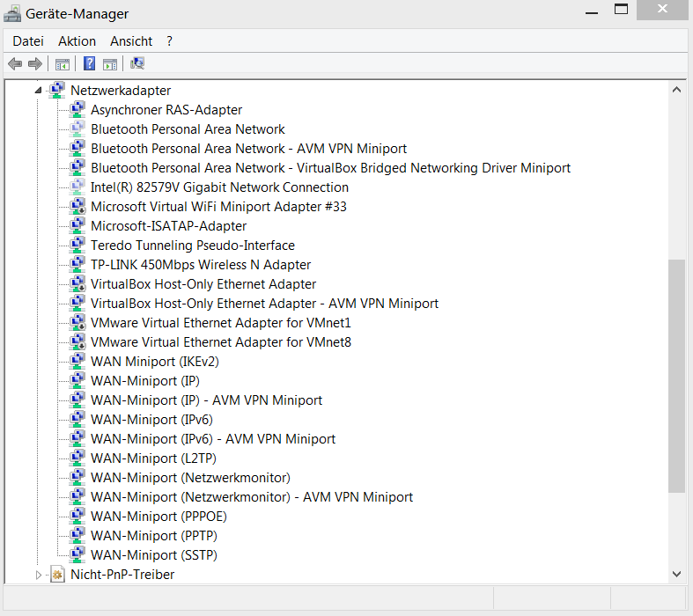Click the icon of Intel(R) 82579V Gigabit
Screen dimensions: 693x616
pos(77,187)
